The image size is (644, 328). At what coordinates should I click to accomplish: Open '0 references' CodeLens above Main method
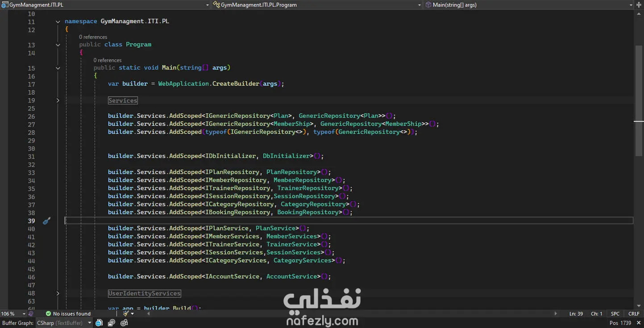[108, 60]
